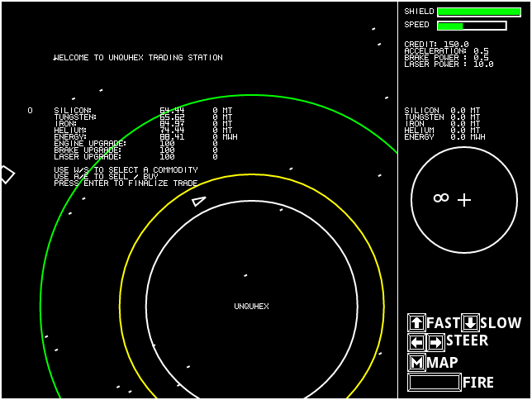
Task: Select the LASER UPGRADE row
Action: [135, 156]
